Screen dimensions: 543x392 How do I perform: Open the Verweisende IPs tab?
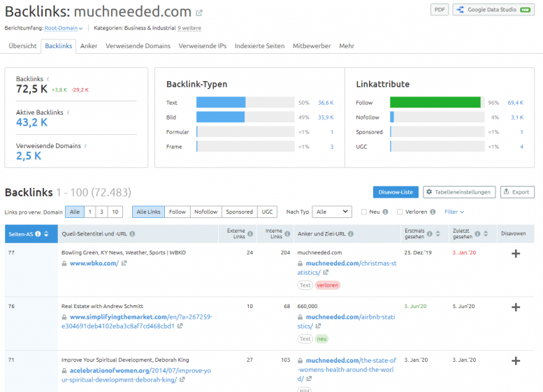[x=203, y=45]
